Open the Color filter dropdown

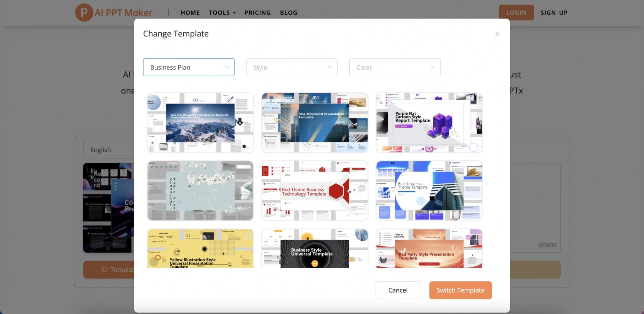[394, 67]
